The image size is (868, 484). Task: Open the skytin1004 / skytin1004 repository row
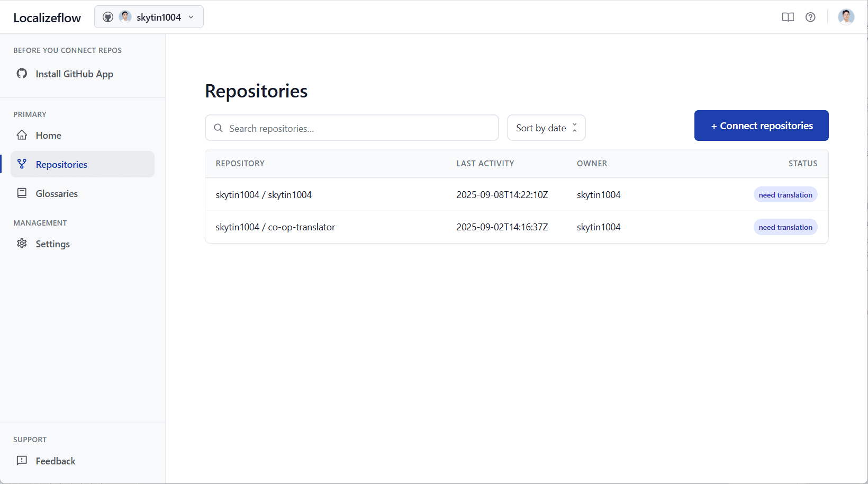click(264, 195)
